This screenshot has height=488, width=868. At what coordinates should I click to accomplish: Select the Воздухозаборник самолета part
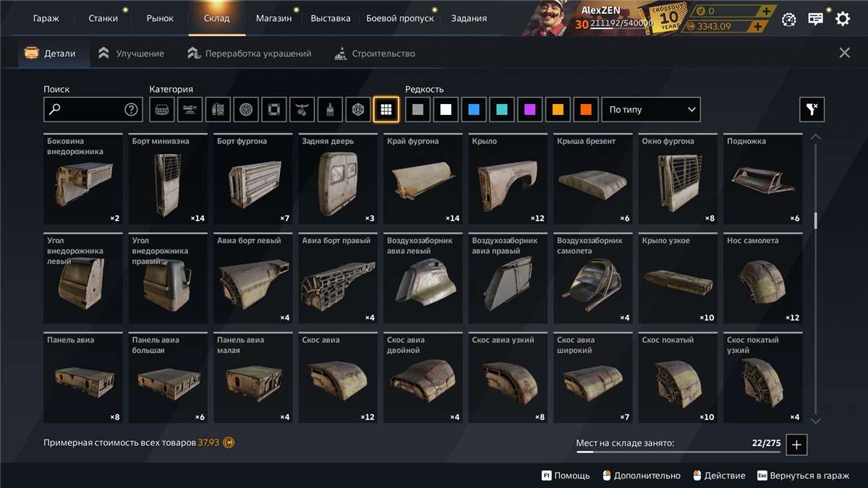pos(593,278)
